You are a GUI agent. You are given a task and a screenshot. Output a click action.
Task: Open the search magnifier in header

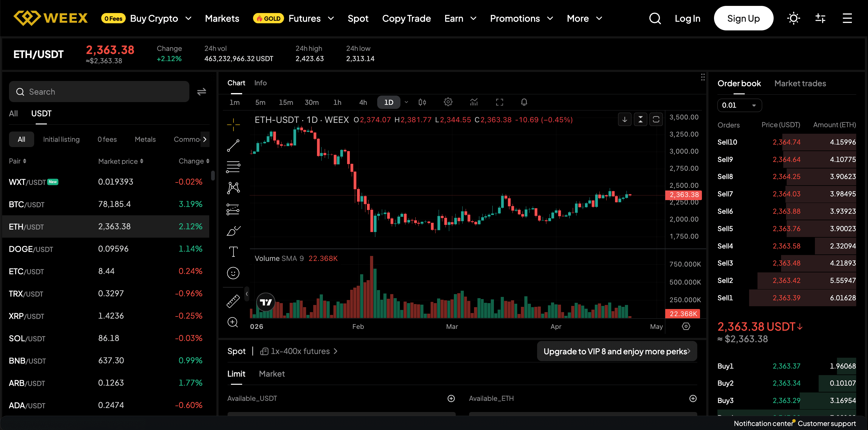(x=655, y=18)
